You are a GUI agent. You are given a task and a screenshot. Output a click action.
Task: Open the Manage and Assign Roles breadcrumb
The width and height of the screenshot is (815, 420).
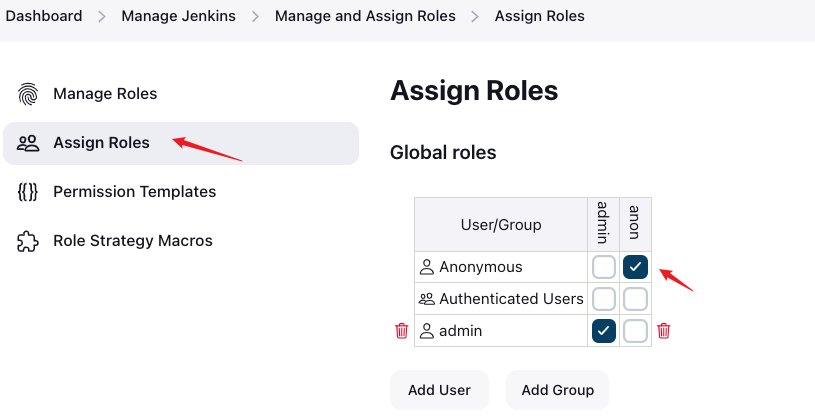365,16
